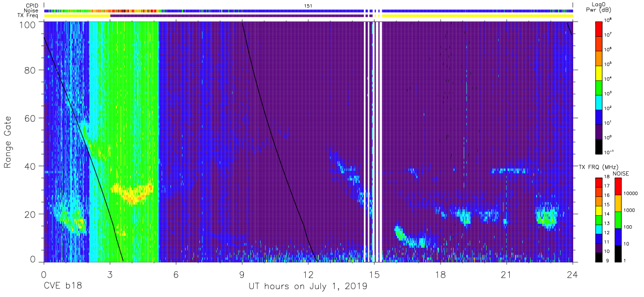Click the 20 tick on the Range Gate axis
Viewport: 644px width, 297px height.
pyautogui.click(x=30, y=214)
